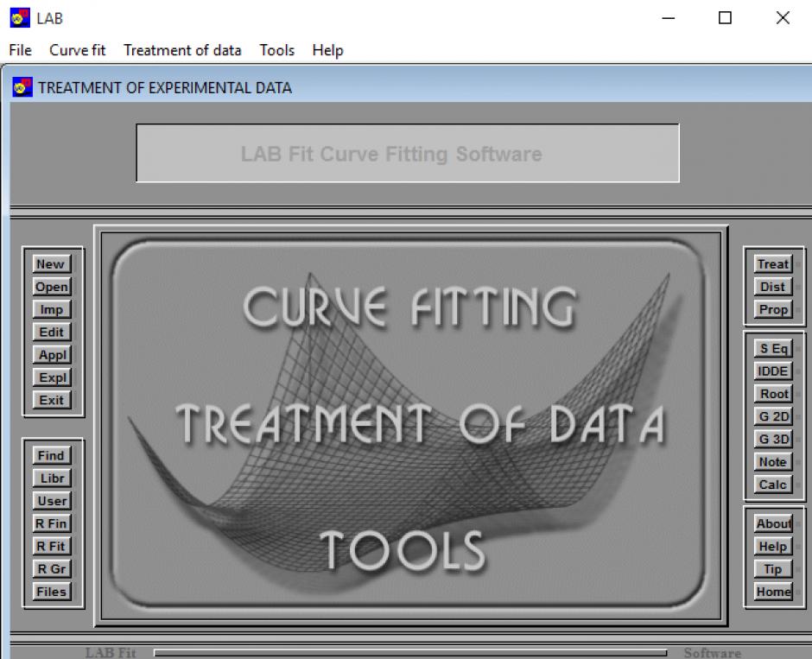812x659 pixels.
Task: Click the TOOLS text in splash image
Action: click(403, 550)
